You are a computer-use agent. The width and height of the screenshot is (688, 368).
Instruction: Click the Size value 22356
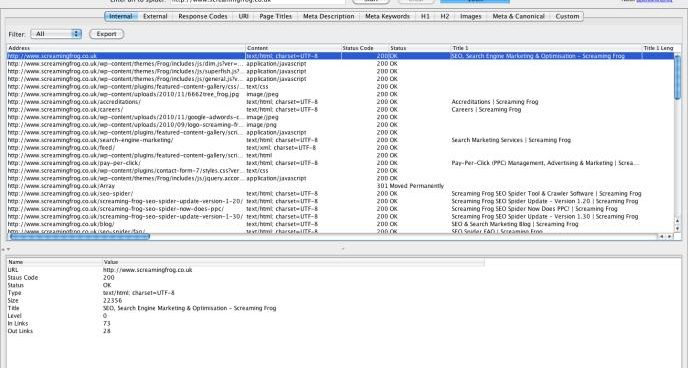[112, 301]
